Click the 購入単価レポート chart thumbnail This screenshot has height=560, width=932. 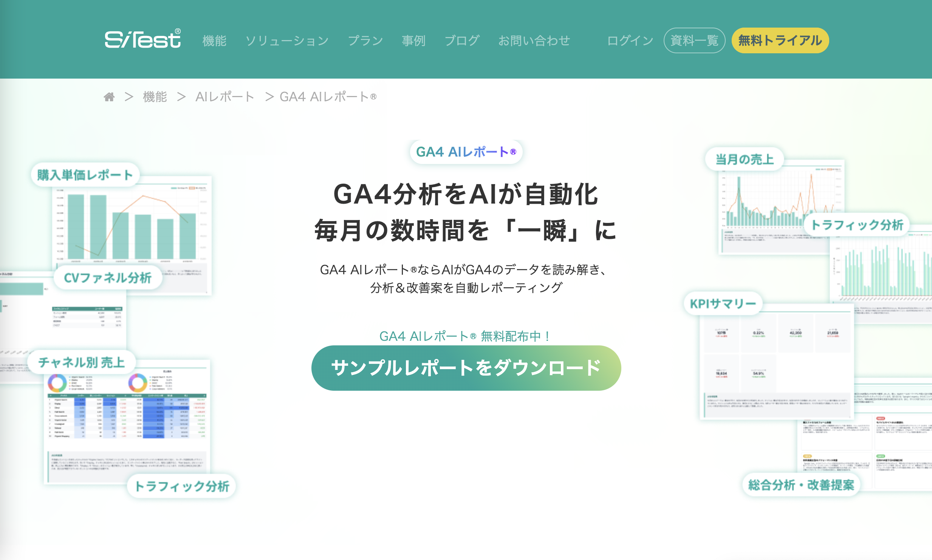coord(132,227)
